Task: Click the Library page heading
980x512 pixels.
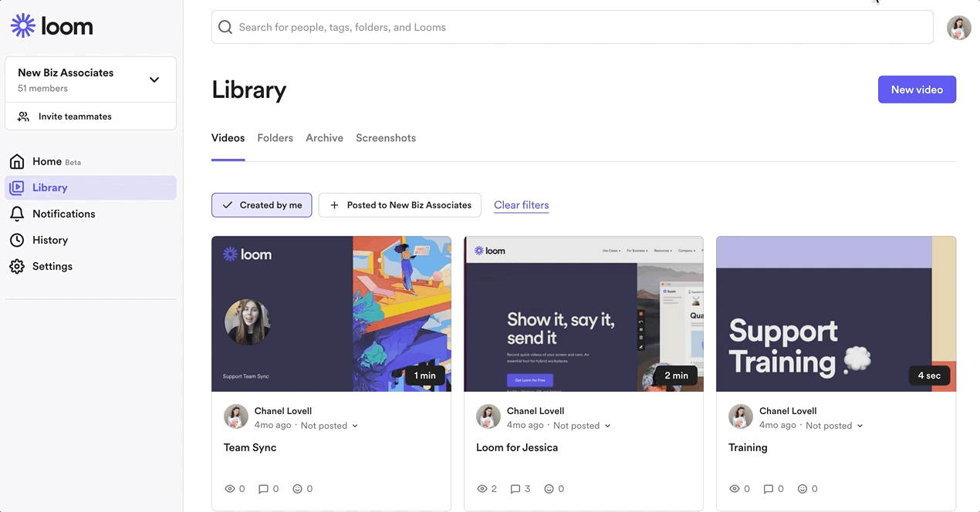Action: 248,90
